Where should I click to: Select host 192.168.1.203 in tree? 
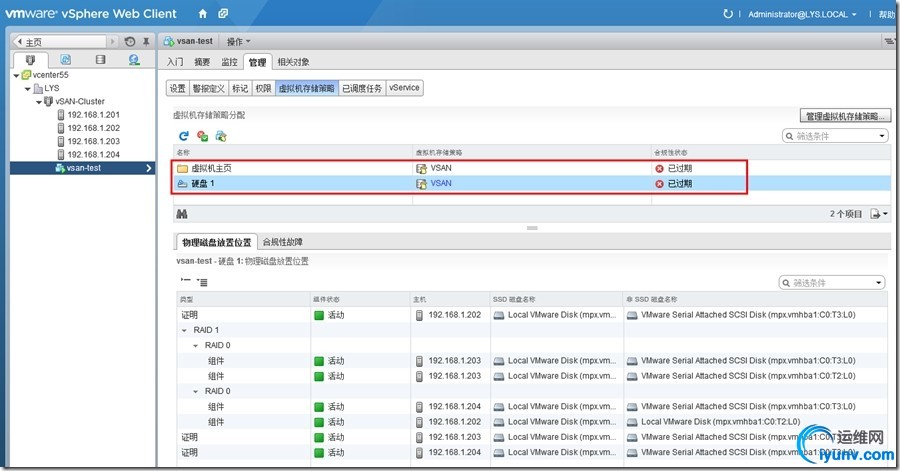(94, 141)
